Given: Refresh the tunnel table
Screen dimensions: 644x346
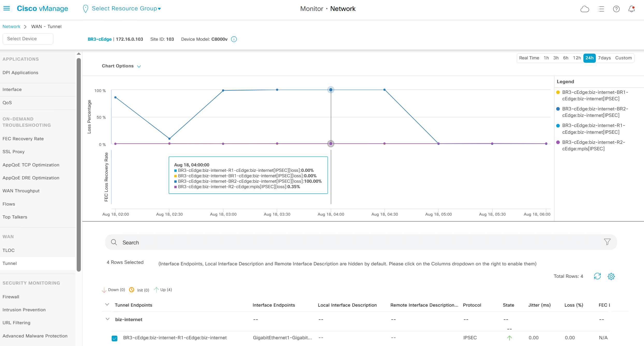Looking at the screenshot, I should point(597,276).
